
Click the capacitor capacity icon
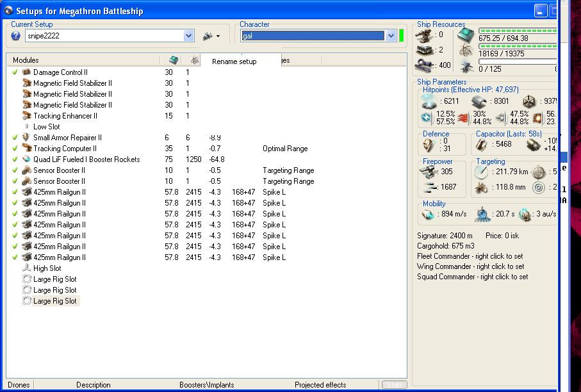point(482,145)
